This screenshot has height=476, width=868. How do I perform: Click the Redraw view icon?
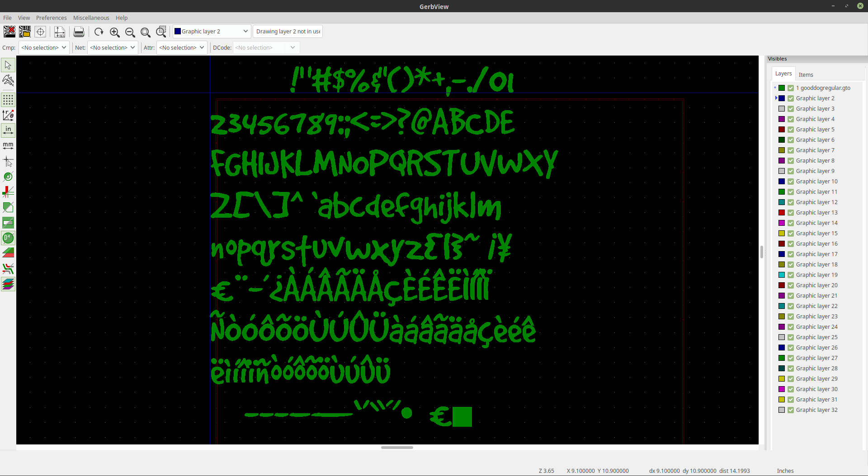tap(99, 32)
